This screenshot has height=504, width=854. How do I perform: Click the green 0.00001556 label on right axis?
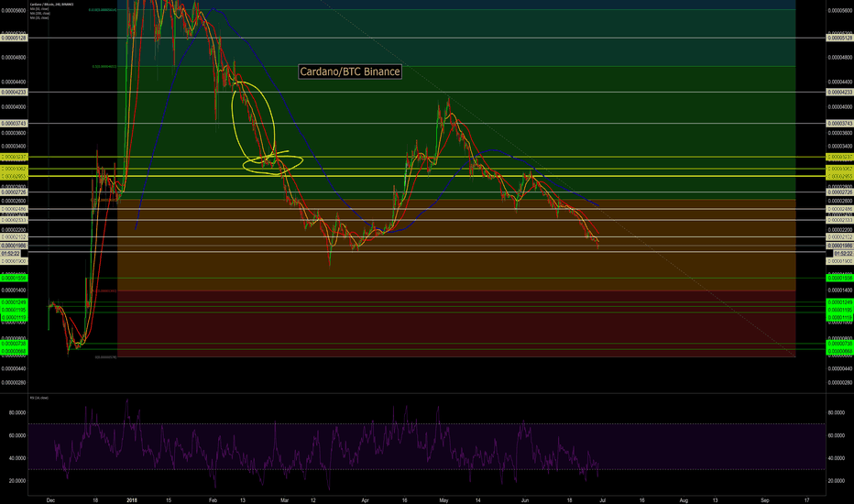840,279
